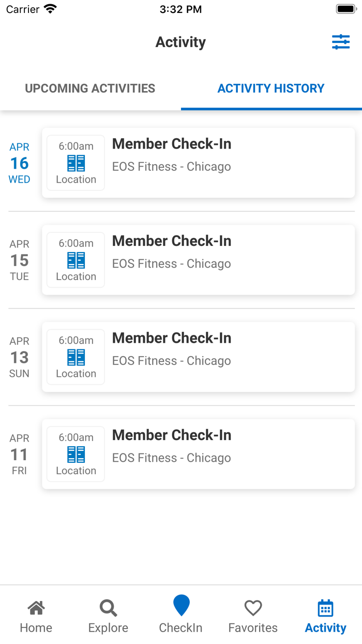This screenshot has height=644, width=362.
Task: Switch to the Upcoming Activities tab
Action: click(89, 88)
